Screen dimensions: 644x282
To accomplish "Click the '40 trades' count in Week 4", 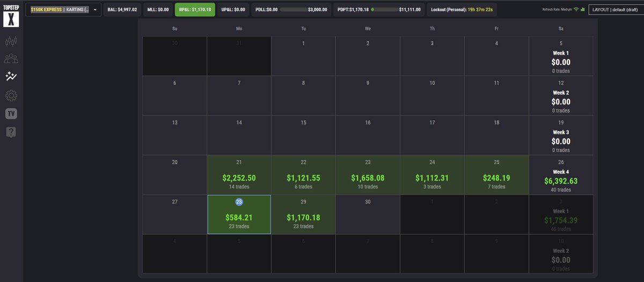I will pos(561,190).
